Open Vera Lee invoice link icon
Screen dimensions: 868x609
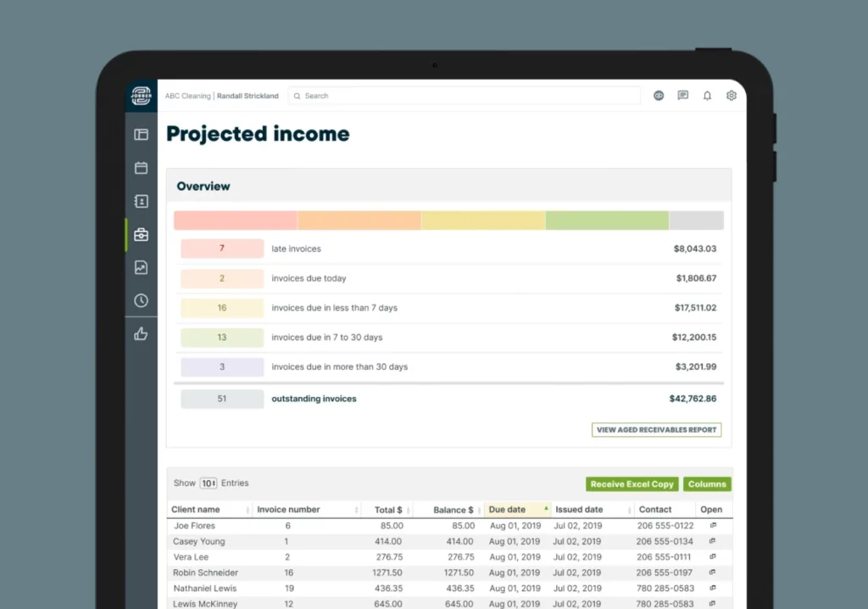tap(712, 556)
